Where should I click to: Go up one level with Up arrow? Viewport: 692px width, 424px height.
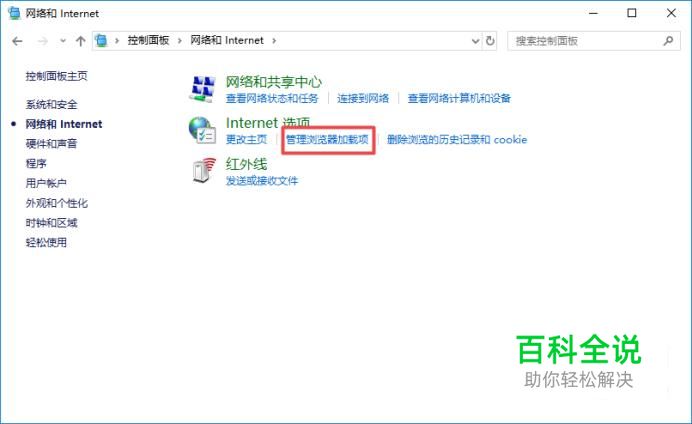pyautogui.click(x=80, y=41)
